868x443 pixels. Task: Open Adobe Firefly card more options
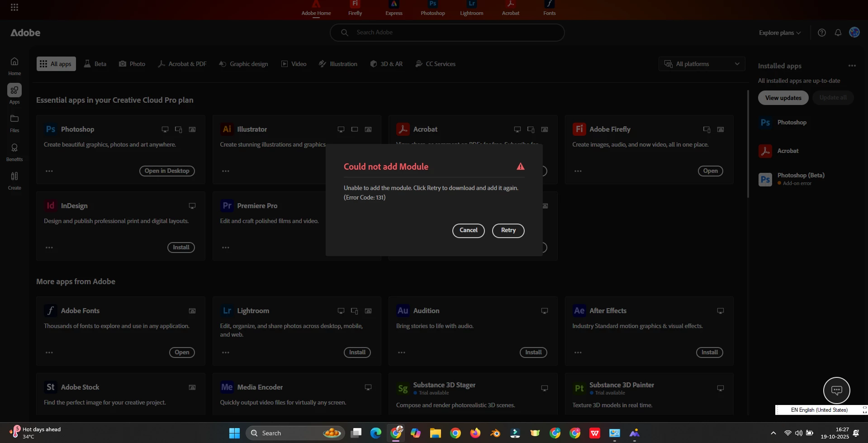point(578,171)
